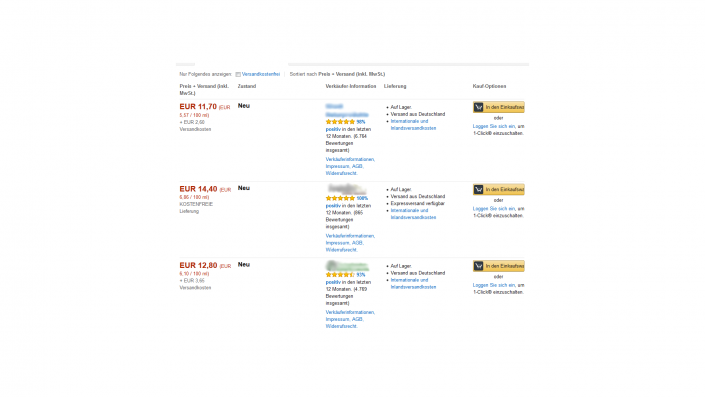Open Verkäuferinformationen link for third seller
Viewport: 705px width, 397px height.
coord(350,312)
